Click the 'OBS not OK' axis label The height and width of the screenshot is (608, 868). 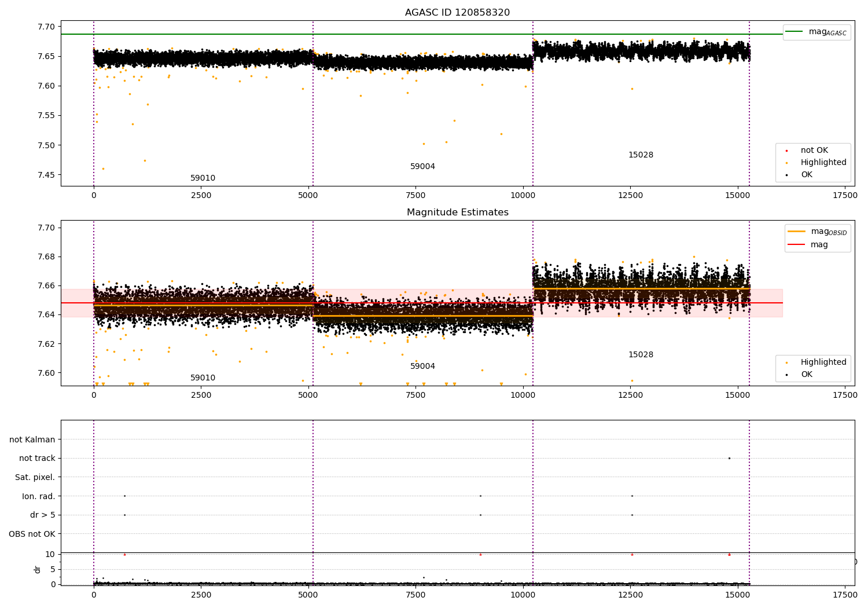[x=32, y=534]
